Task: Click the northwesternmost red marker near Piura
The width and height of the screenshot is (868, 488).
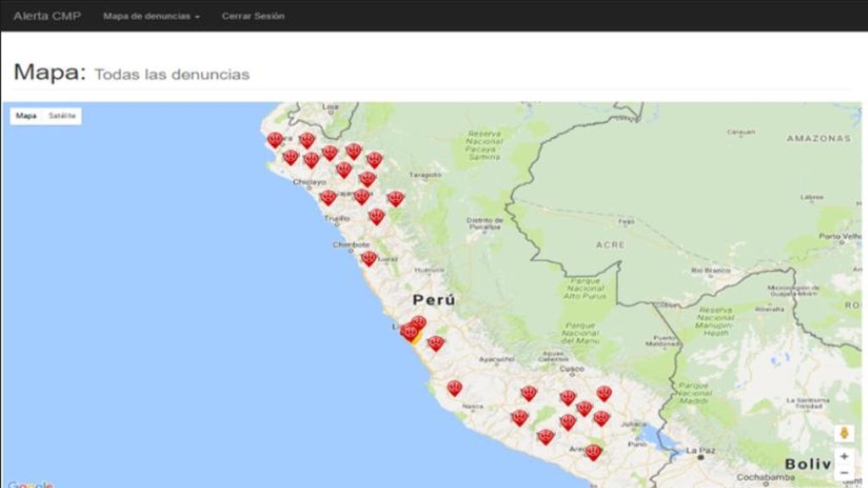Action: pos(275,140)
